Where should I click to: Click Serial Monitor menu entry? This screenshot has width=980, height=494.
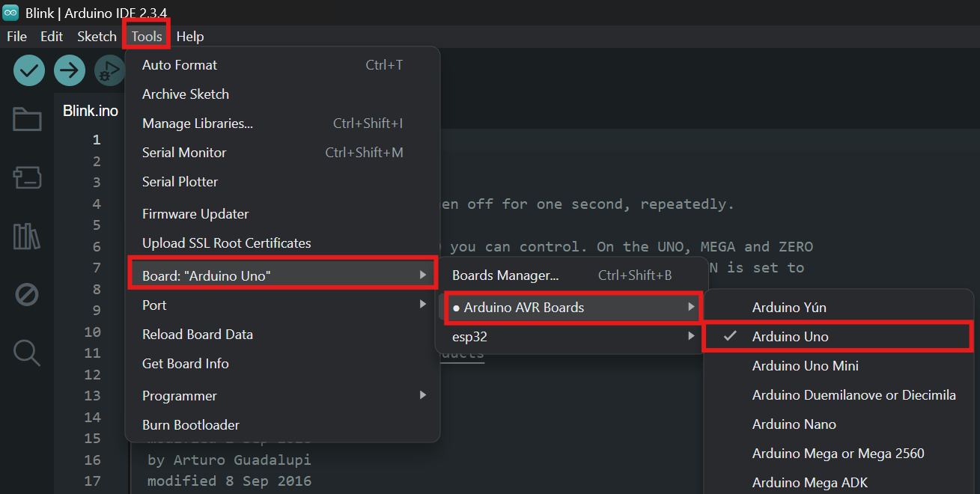click(184, 153)
